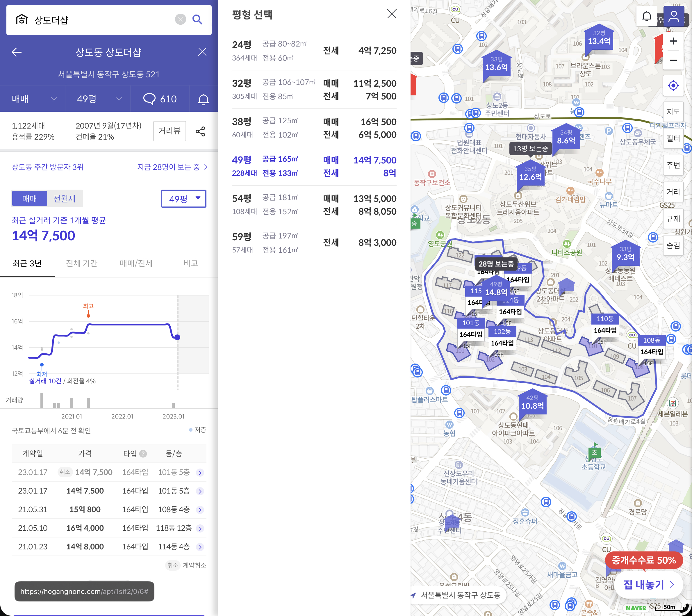Click the share icon
The height and width of the screenshot is (616, 692).
[x=200, y=131]
